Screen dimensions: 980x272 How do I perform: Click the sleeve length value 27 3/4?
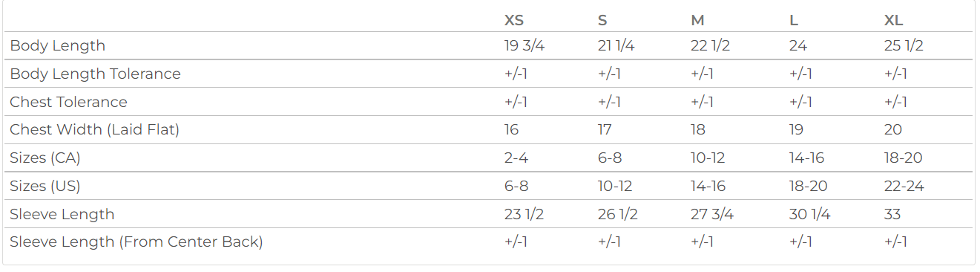[711, 215]
